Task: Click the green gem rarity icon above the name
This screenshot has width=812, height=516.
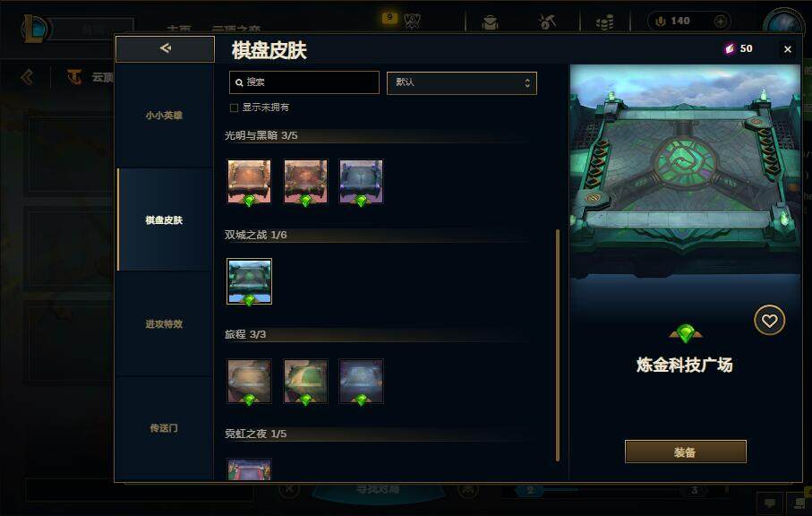Action: (686, 333)
